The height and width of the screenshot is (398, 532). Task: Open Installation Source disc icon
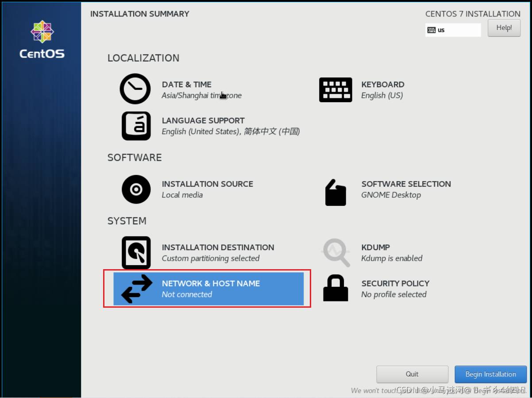[x=136, y=189]
